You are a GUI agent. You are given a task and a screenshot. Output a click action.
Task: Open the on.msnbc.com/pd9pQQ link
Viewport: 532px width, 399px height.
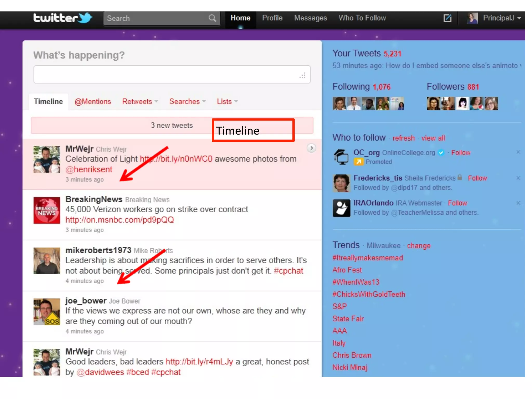coord(119,220)
